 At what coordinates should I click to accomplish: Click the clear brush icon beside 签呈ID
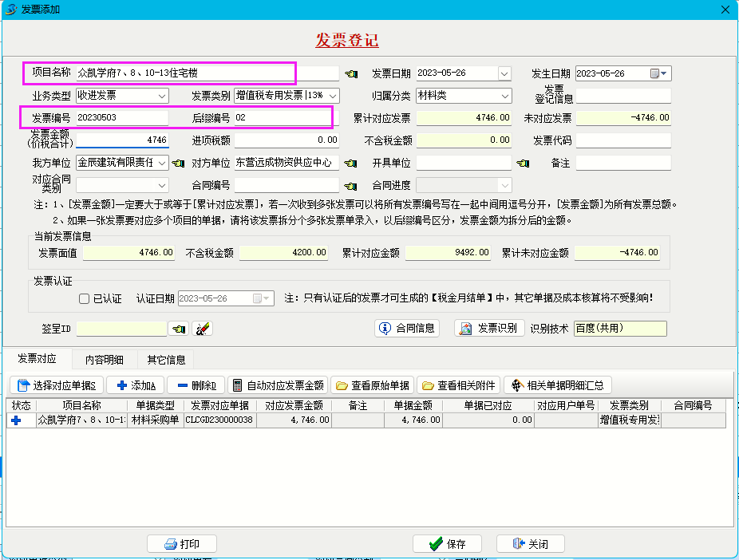tap(202, 329)
